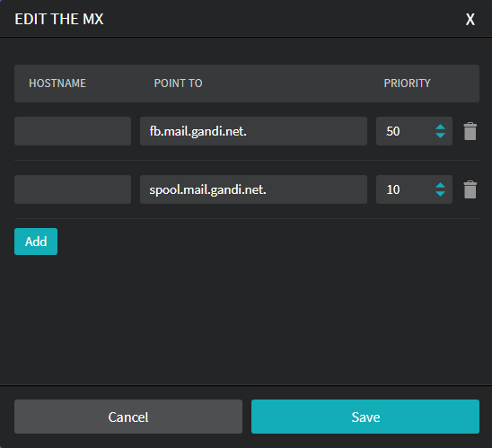The height and width of the screenshot is (448, 492).
Task: Click the EDIT THE MX title
Action: click(59, 19)
